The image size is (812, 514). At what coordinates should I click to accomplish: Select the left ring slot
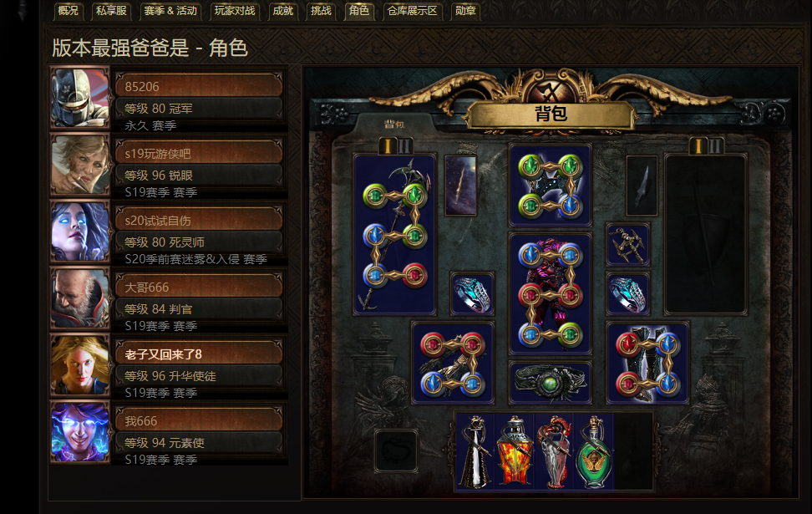(x=472, y=294)
